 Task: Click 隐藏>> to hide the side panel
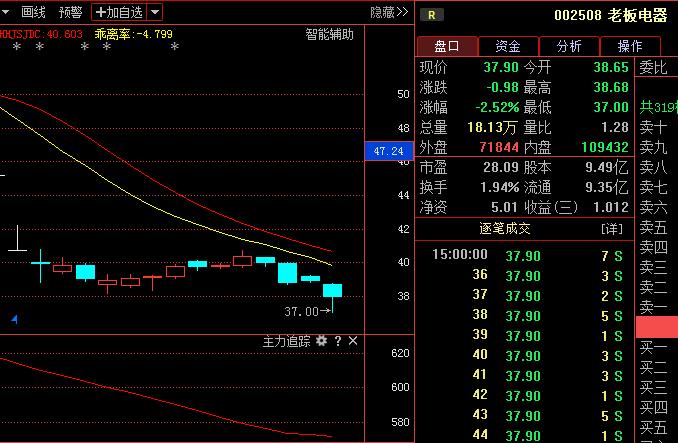pos(389,12)
